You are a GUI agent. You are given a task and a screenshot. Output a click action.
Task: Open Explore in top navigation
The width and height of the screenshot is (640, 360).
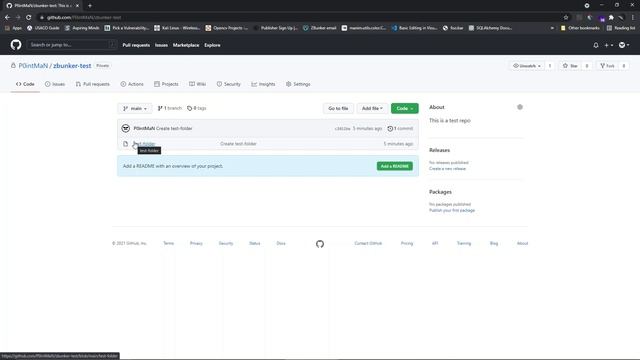pos(212,45)
